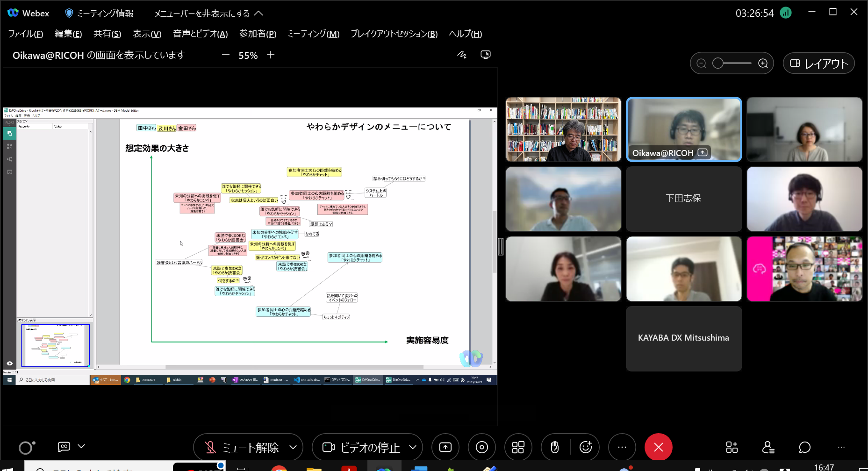Click the video thumbnail size slider

tap(732, 63)
